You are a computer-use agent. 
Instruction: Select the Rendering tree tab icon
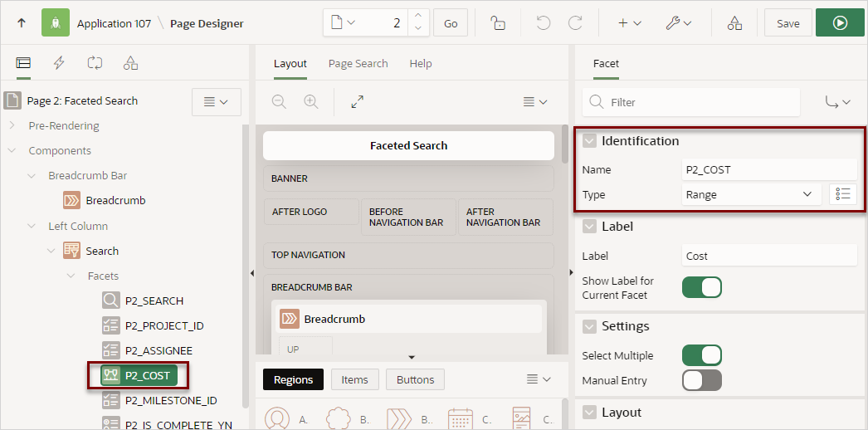click(23, 63)
